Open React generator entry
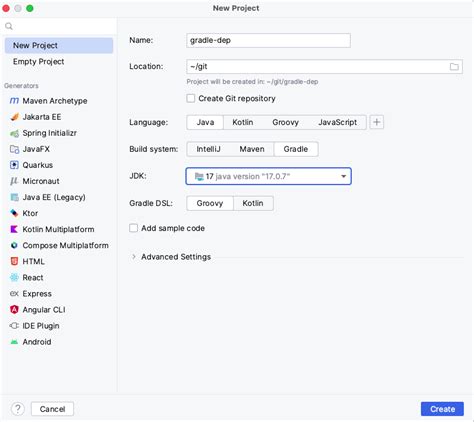The height and width of the screenshot is (422, 474). coord(59,277)
